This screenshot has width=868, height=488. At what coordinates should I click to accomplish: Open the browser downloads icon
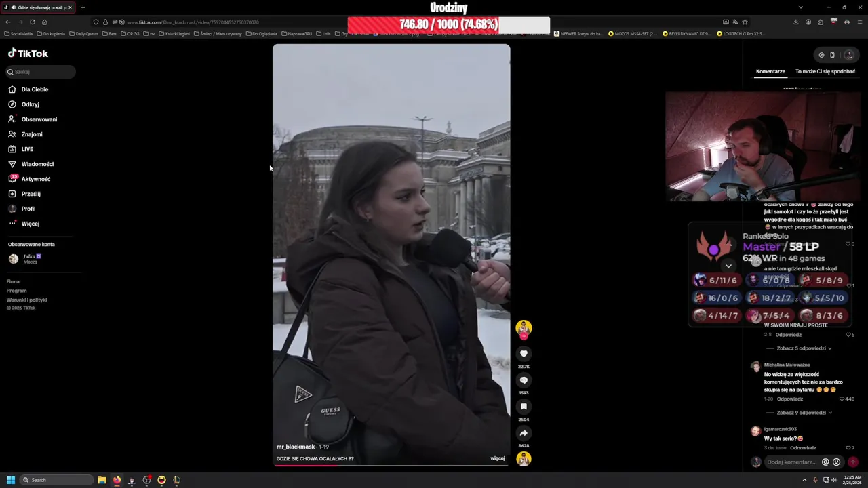[795, 22]
